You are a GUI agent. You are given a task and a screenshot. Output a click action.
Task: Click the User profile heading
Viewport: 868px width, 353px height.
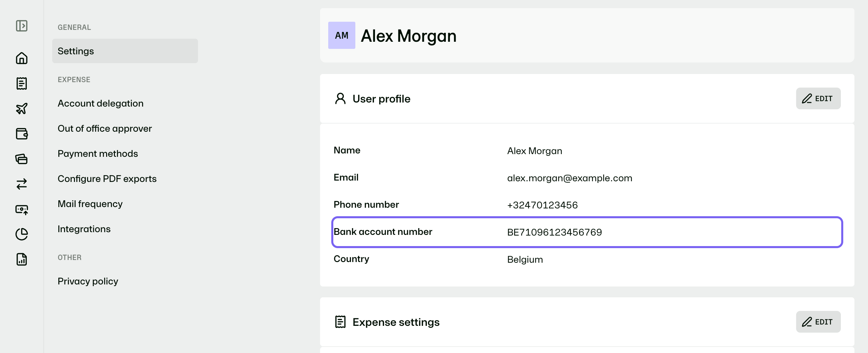(381, 99)
